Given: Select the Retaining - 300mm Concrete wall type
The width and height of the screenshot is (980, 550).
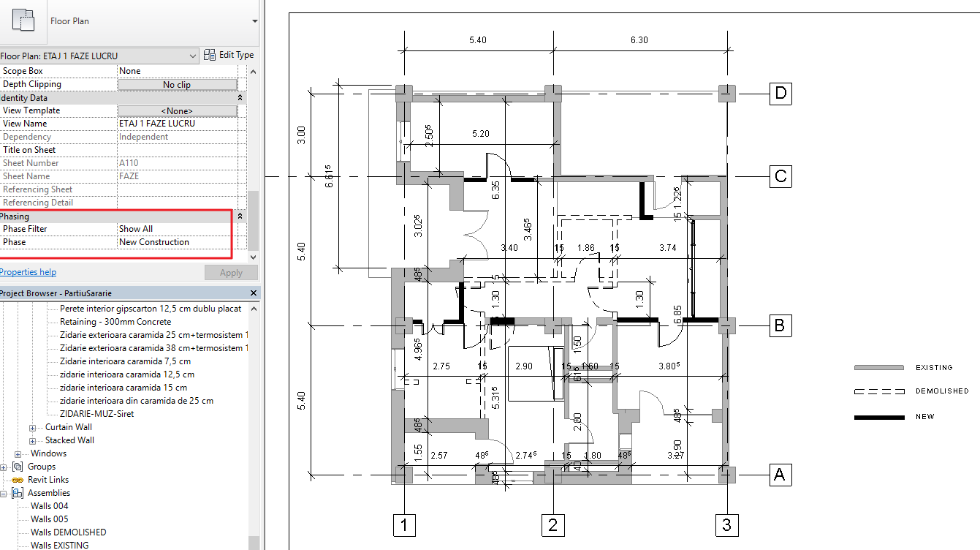Looking at the screenshot, I should (115, 321).
